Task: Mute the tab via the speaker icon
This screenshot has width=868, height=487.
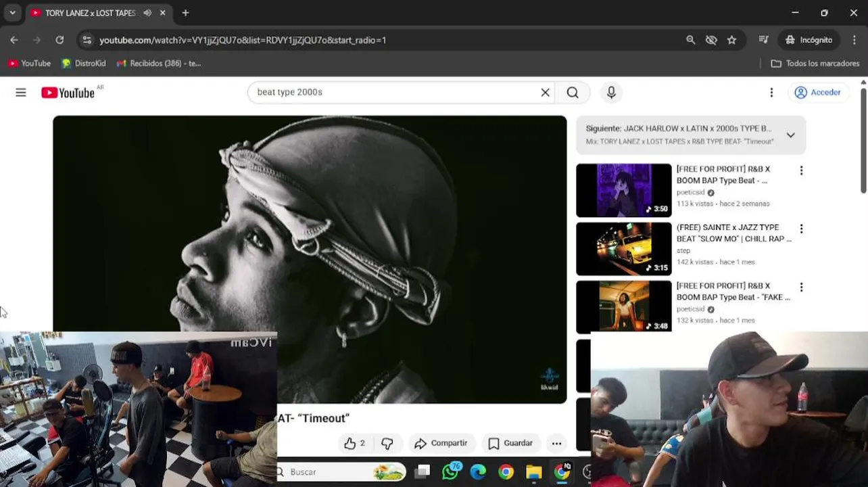Action: [147, 13]
